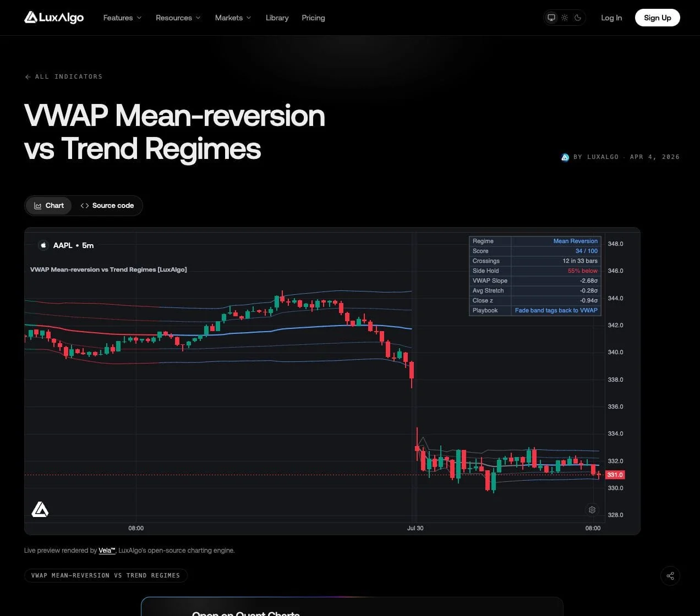Click the back arrow beside All Indicators
Viewport: 700px width, 616px height.
coord(28,77)
